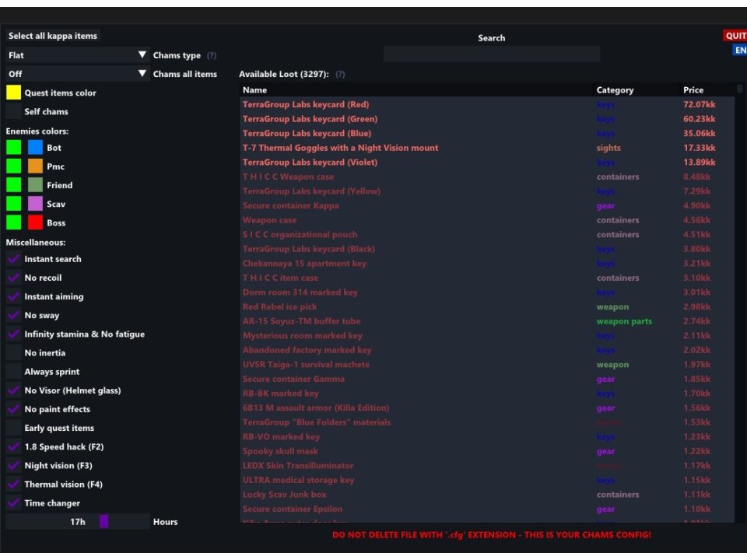Viewport: 747px width, 560px height.
Task: Toggle the Night vision (F3) checkbox
Action: [14, 466]
